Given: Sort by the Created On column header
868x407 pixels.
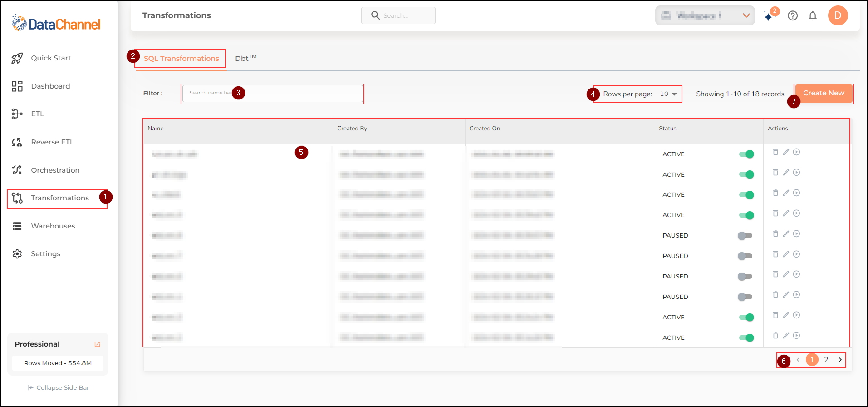Looking at the screenshot, I should click(485, 129).
